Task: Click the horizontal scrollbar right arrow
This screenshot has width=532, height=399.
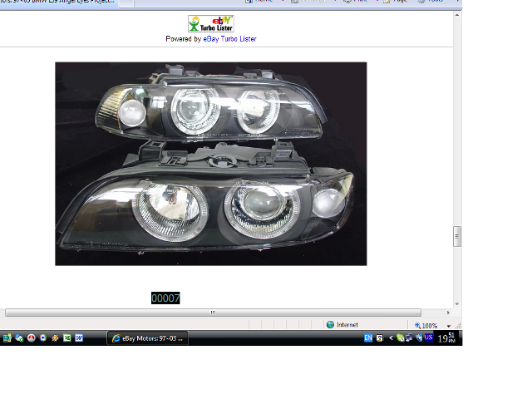Action: [448, 313]
